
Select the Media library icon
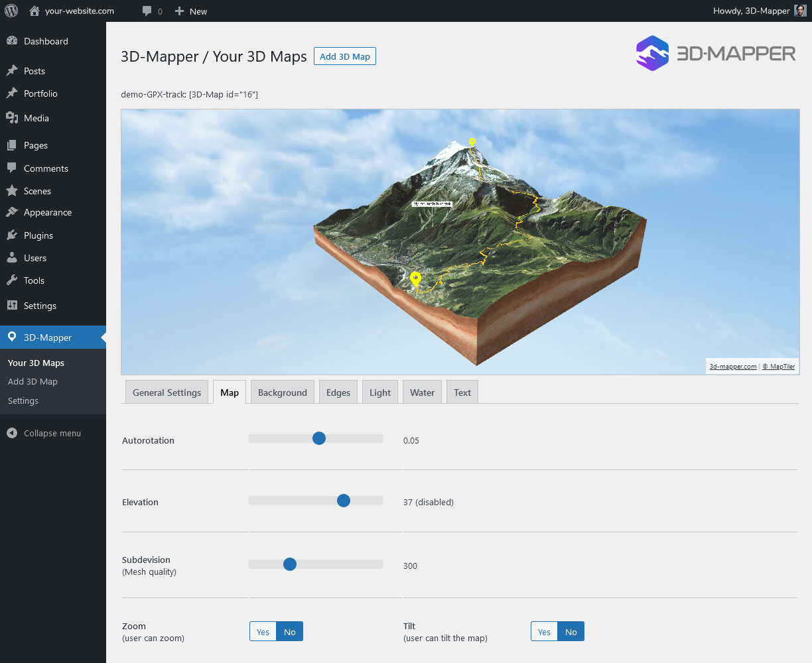[x=11, y=118]
